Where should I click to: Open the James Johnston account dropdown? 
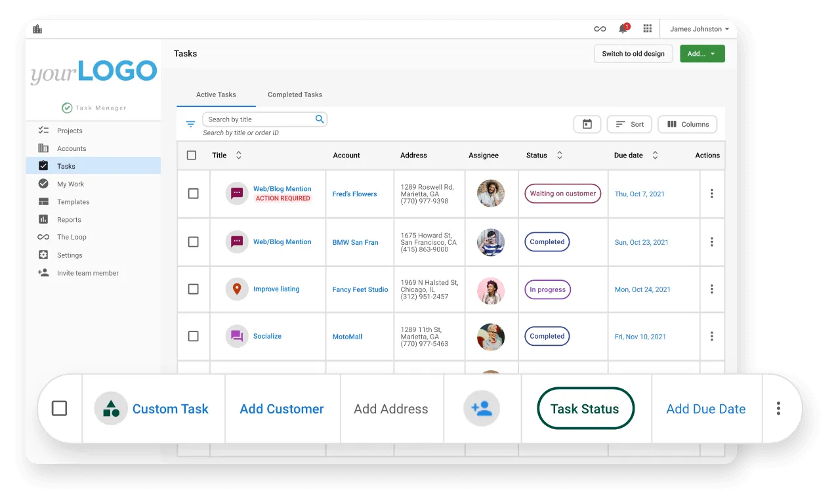pyautogui.click(x=698, y=28)
